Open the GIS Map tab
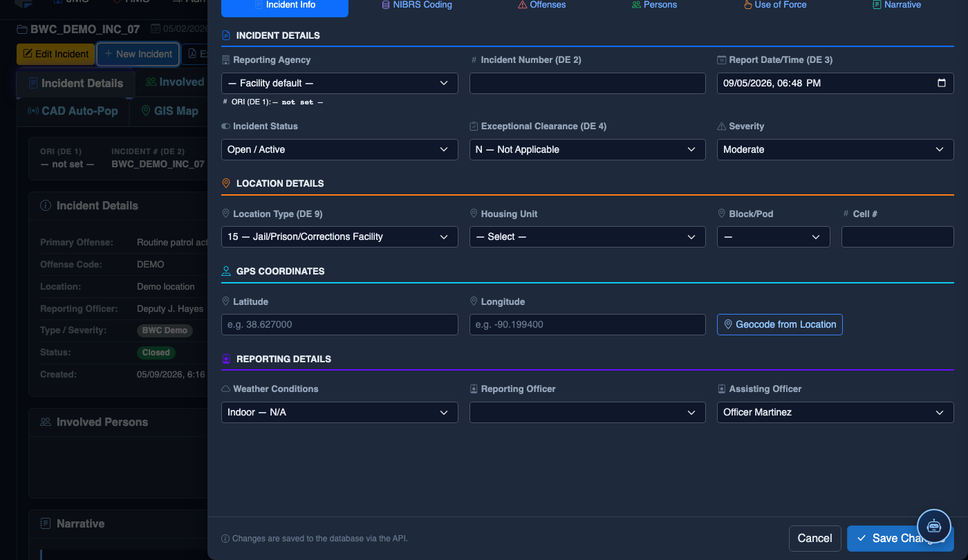Screen dimensions: 968x560 pos(169,111)
